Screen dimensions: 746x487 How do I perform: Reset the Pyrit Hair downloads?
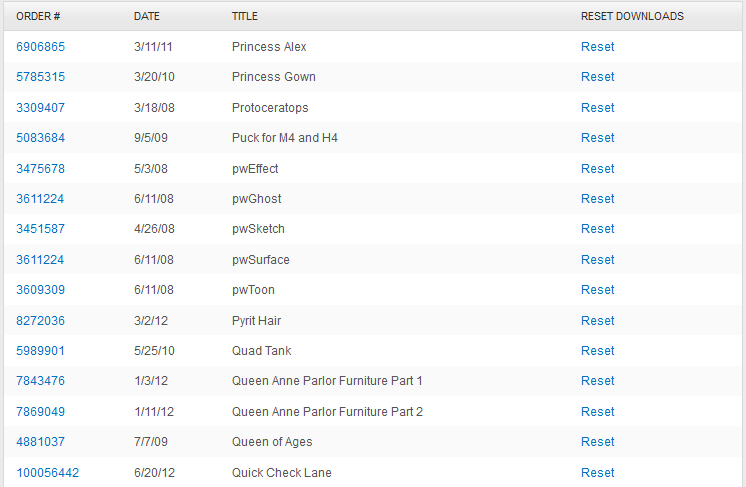click(597, 321)
